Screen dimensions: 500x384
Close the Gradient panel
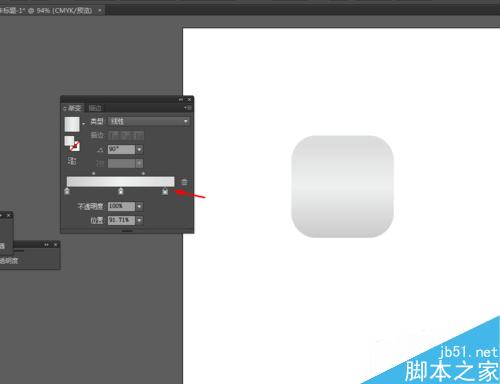click(189, 99)
